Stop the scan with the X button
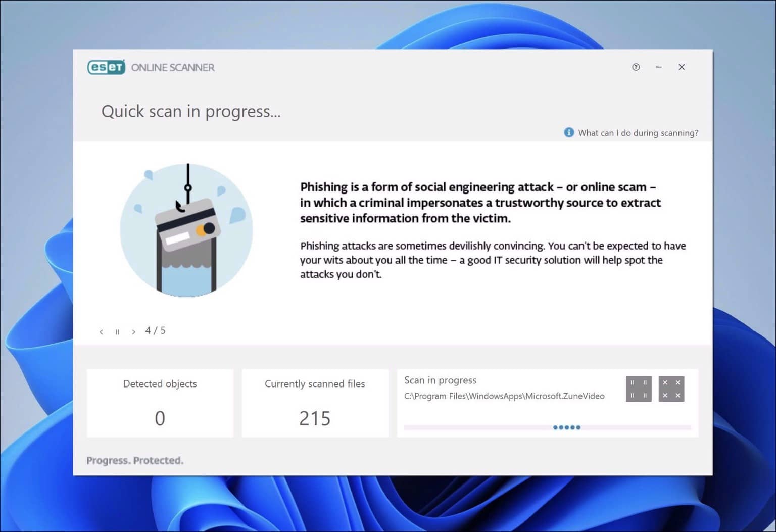The width and height of the screenshot is (776, 532). pos(671,389)
